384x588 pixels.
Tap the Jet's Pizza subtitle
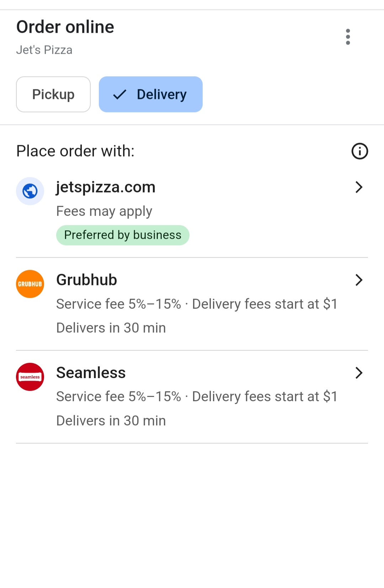44,50
